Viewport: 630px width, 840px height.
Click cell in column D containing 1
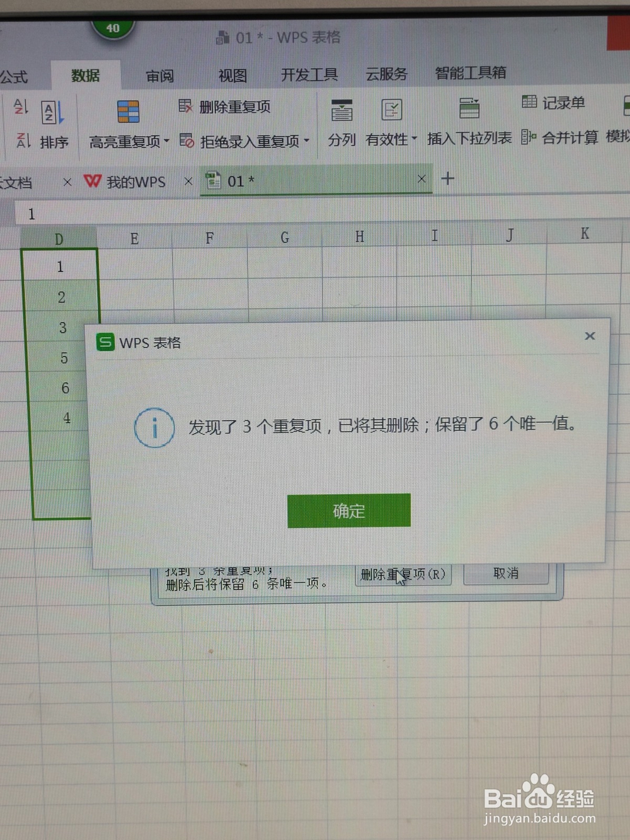click(60, 266)
